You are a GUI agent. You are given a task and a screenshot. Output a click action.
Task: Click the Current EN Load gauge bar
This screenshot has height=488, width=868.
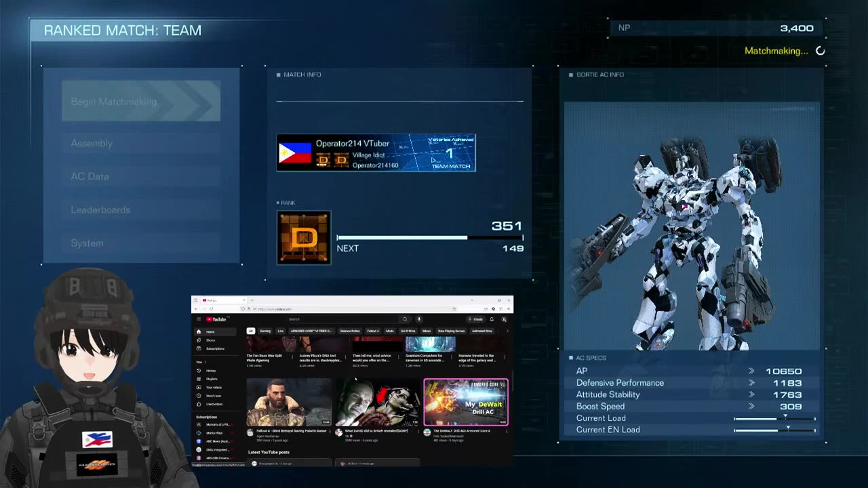774,430
